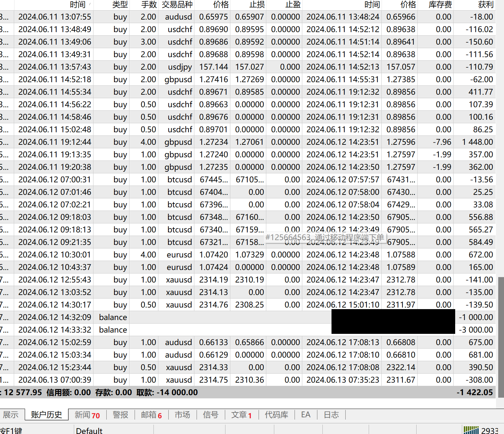Image resolution: width=504 pixels, height=434 pixels.
Task: Click 取款: -14 000.00 in summary row
Action: [167, 392]
